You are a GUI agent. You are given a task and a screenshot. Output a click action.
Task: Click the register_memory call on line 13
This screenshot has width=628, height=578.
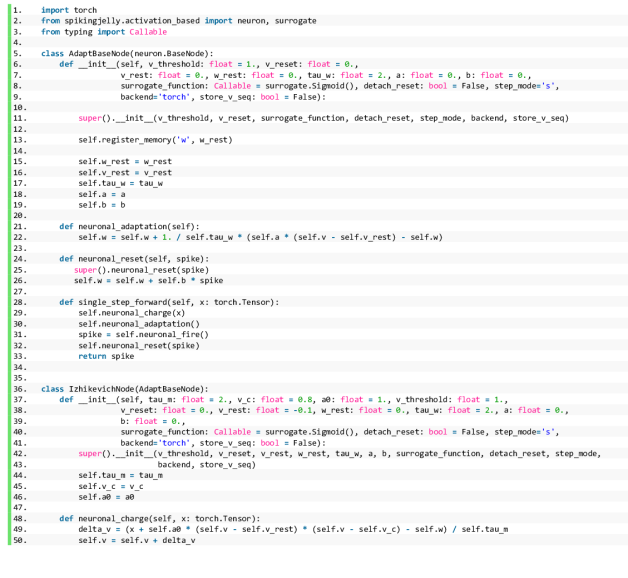pos(155,139)
